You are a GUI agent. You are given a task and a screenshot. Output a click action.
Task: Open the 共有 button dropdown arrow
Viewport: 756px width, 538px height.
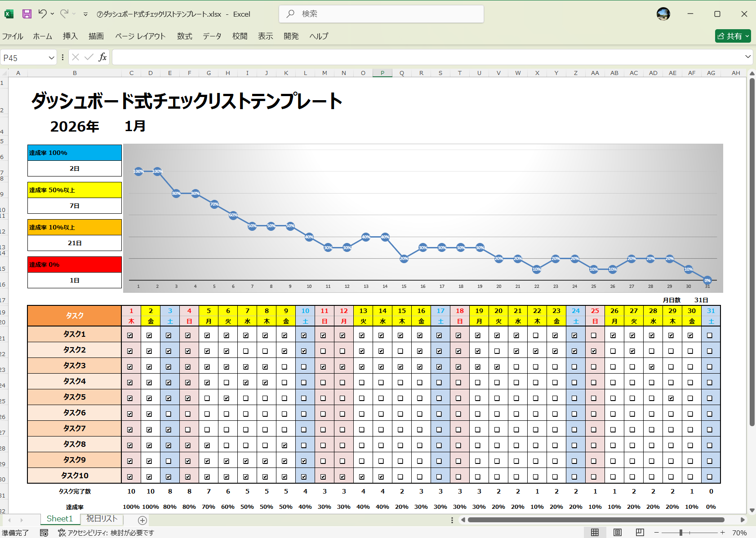click(x=746, y=36)
